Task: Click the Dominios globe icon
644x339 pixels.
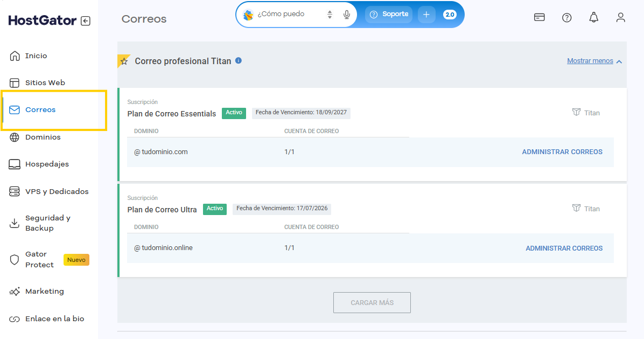Action: point(15,137)
